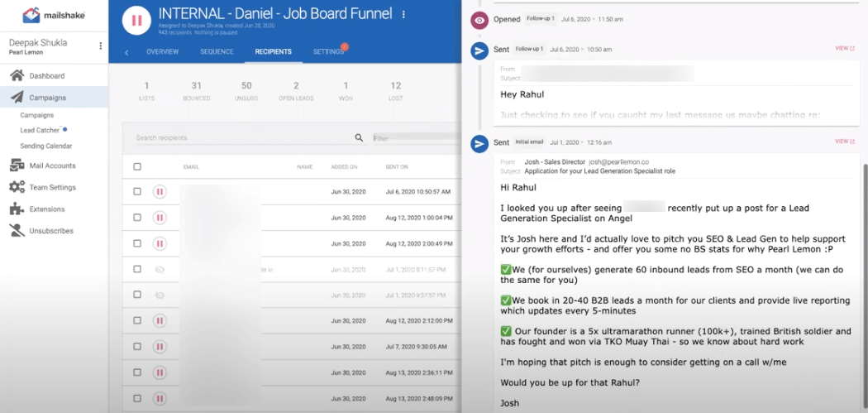Click the 2 Open Leads stat
This screenshot has width=868, height=413.
point(296,91)
